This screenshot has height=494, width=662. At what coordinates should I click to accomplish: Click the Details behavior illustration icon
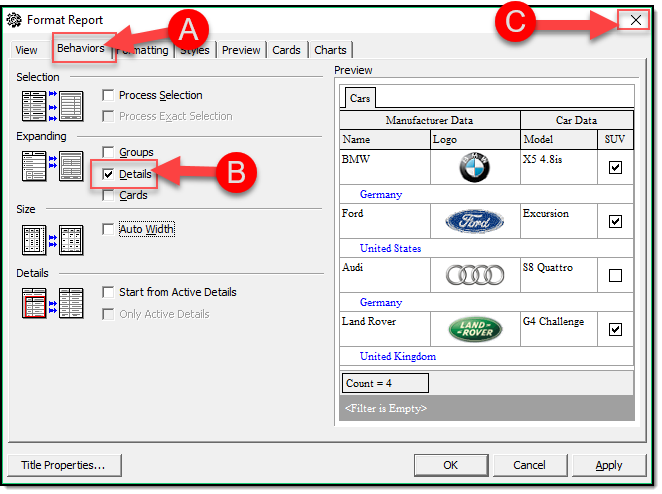(52, 303)
